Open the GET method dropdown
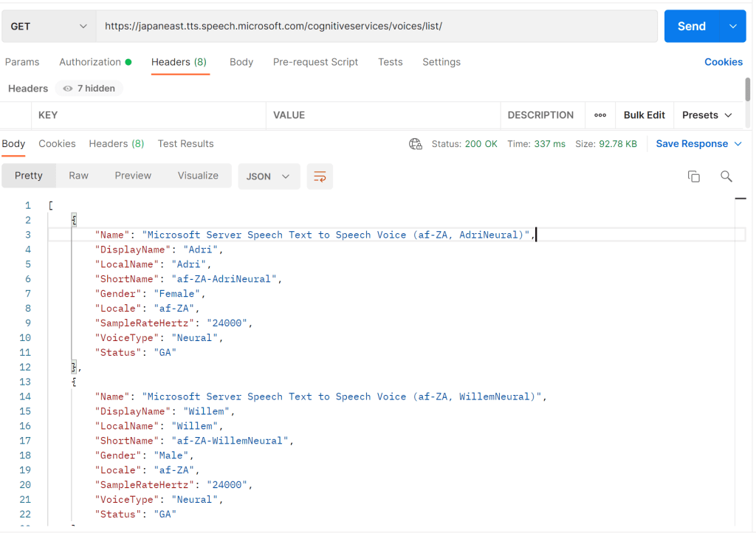Image resolution: width=756 pixels, height=533 pixels. point(49,27)
